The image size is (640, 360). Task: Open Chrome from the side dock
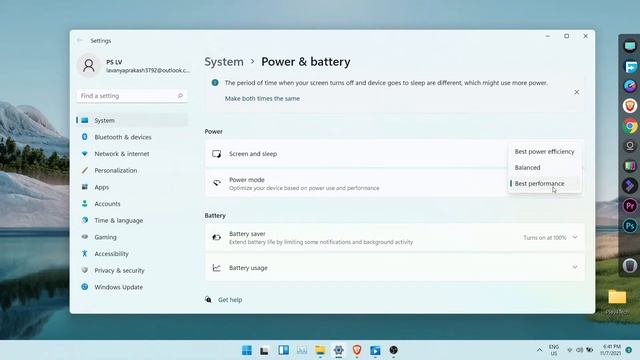(x=630, y=126)
